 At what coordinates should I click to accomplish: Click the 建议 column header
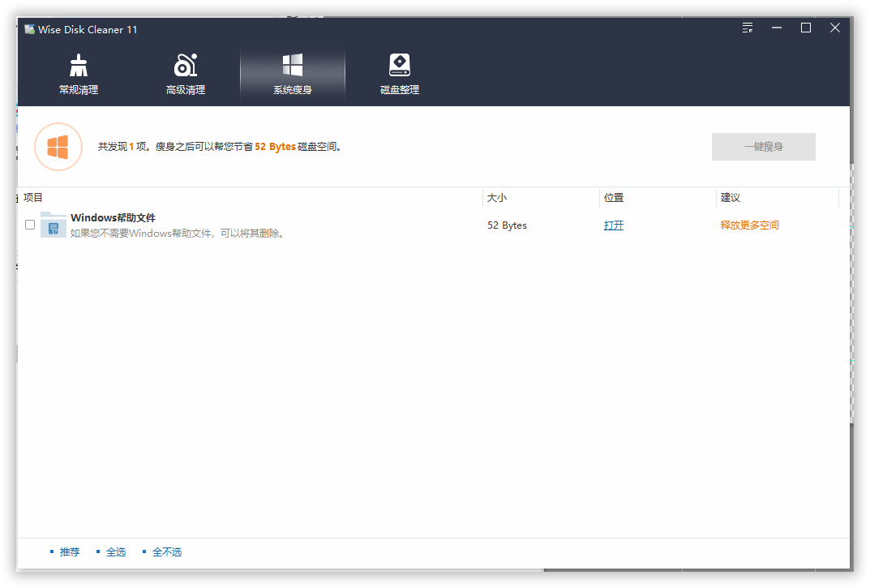(x=731, y=198)
